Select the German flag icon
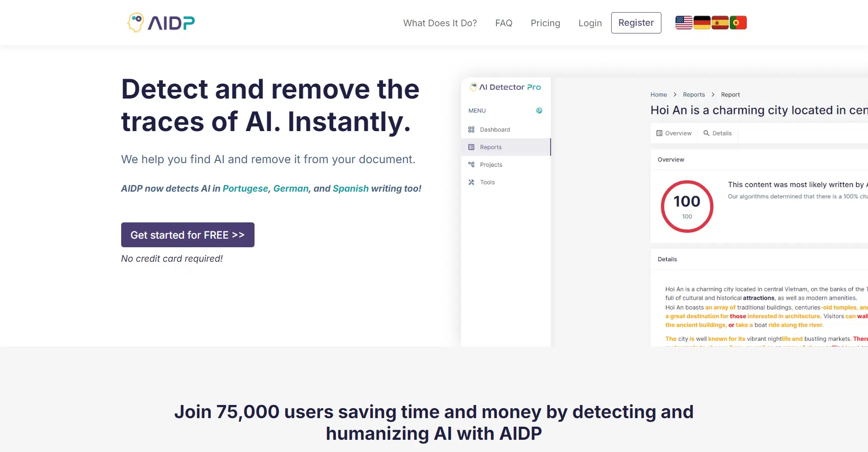This screenshot has height=452, width=868. [702, 23]
